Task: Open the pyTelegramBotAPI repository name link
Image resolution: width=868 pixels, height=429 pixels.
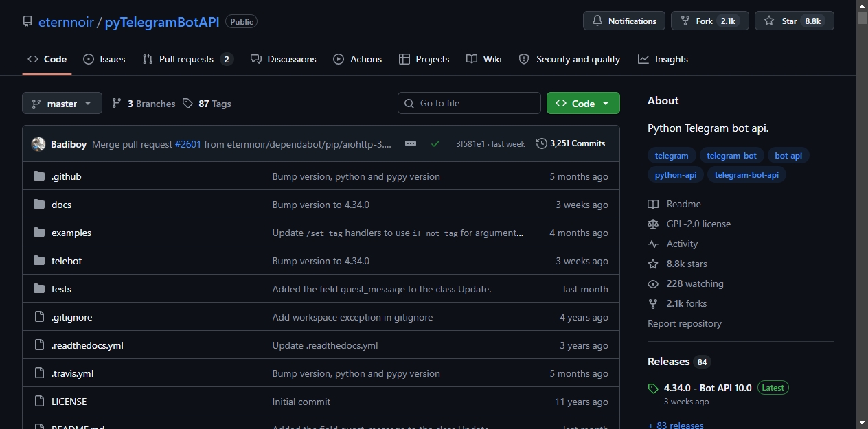Action: 162,21
